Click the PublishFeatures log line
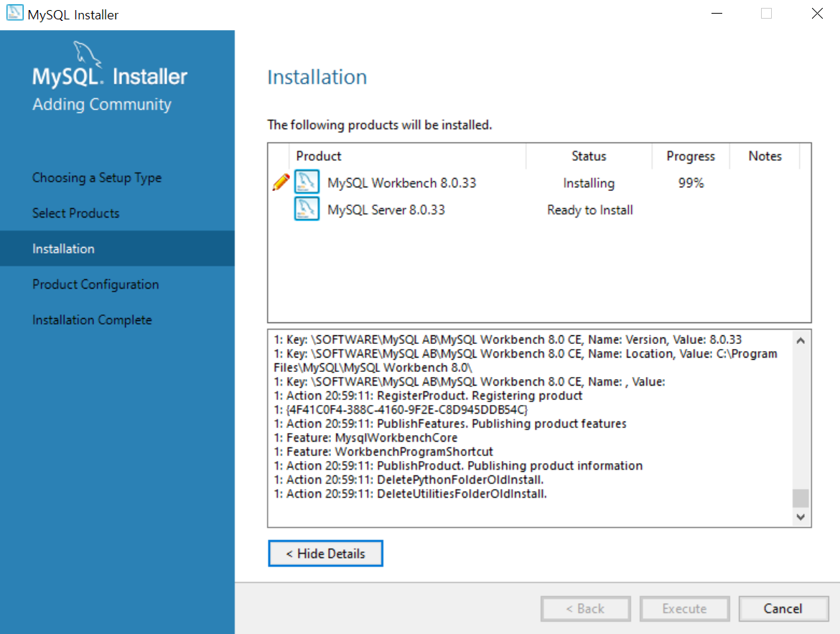Screen dimensions: 840x634 pos(450,424)
